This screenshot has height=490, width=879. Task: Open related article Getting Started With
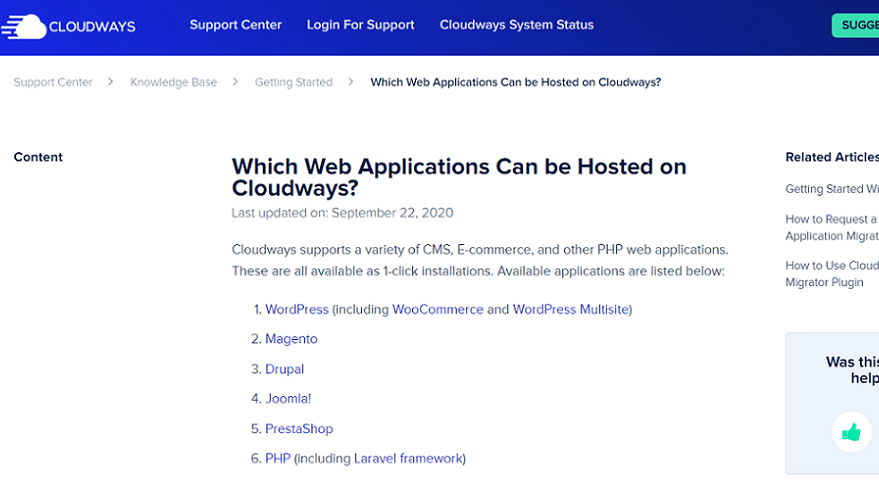(x=832, y=189)
